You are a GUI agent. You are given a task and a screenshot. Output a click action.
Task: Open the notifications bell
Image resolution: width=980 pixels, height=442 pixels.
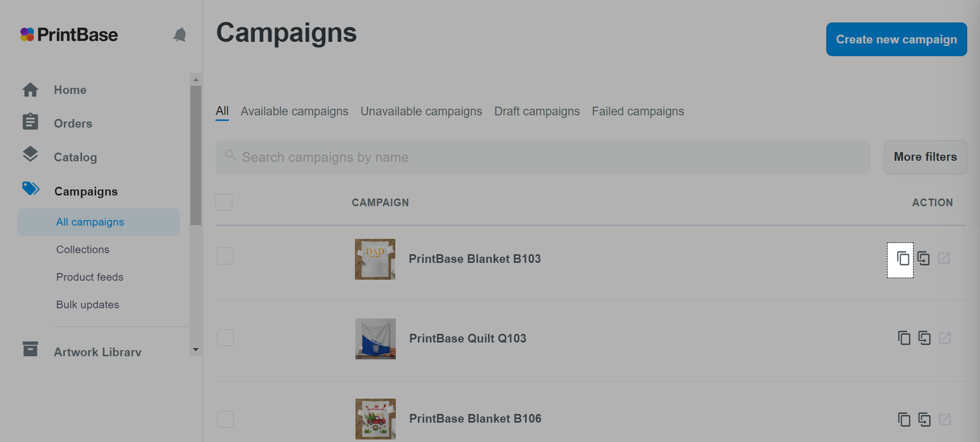[x=179, y=35]
